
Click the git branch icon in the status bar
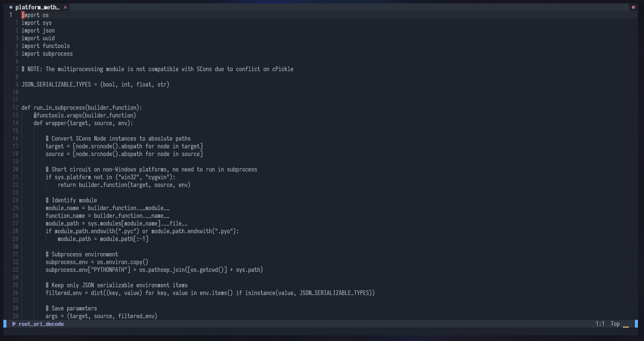point(13,324)
